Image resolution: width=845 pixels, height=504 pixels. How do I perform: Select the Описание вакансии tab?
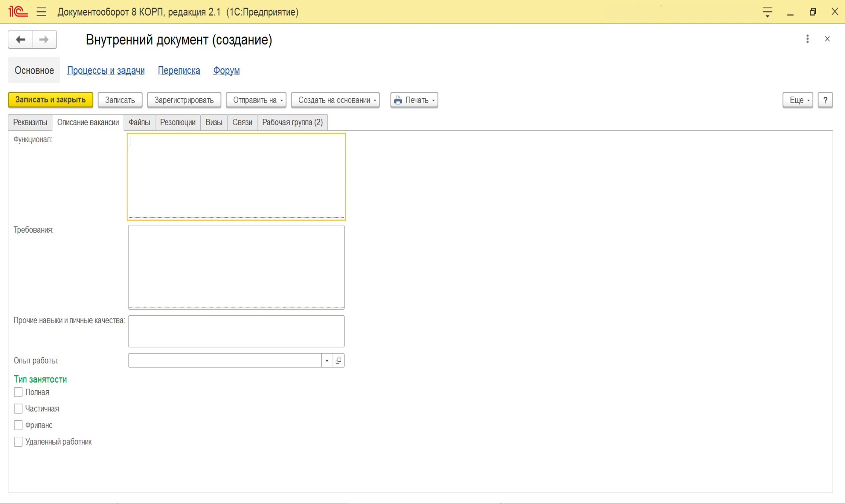click(88, 122)
